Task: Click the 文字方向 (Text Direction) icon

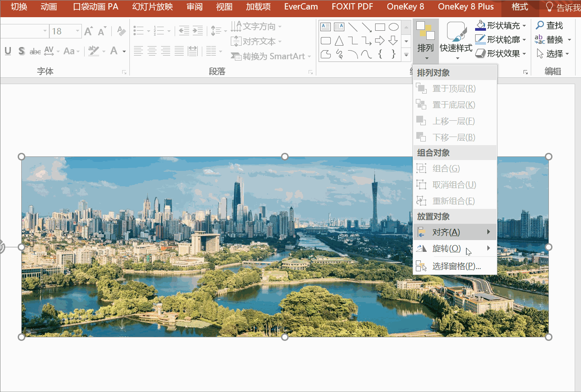Action: tap(236, 26)
